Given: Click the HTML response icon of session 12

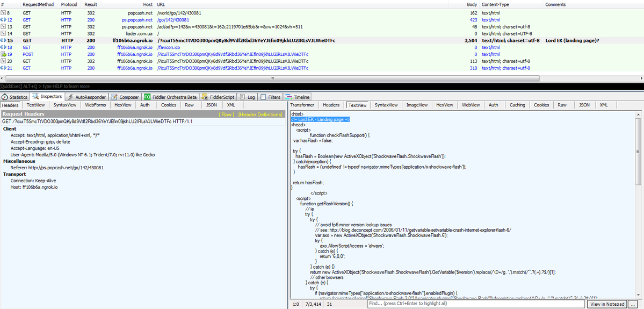Looking at the screenshot, I should coord(4,20).
